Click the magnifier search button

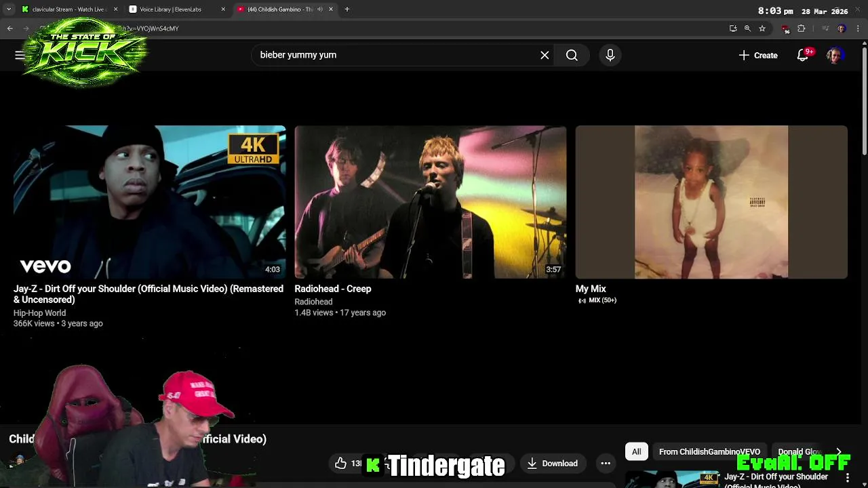pos(572,55)
